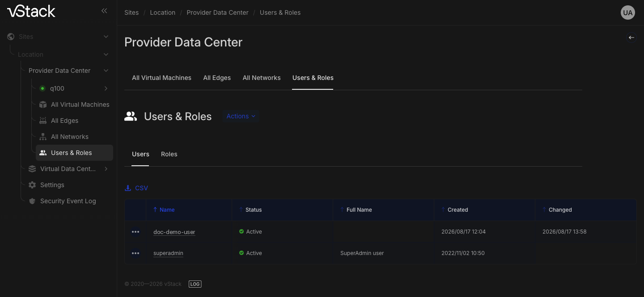The height and width of the screenshot is (297, 644).
Task: Click the Full Name column header text
Action: point(359,209)
